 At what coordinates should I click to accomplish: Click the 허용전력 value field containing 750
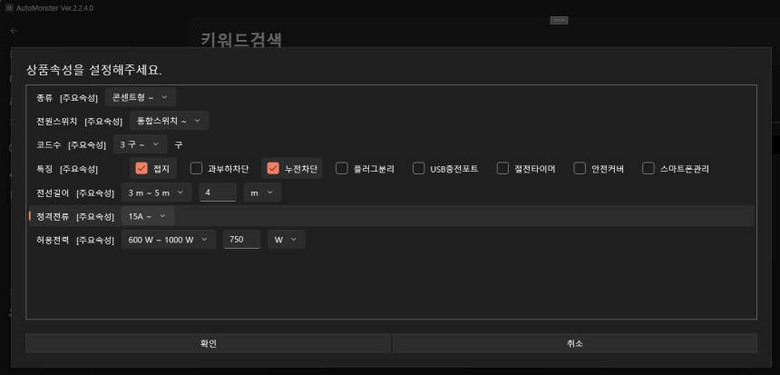242,240
